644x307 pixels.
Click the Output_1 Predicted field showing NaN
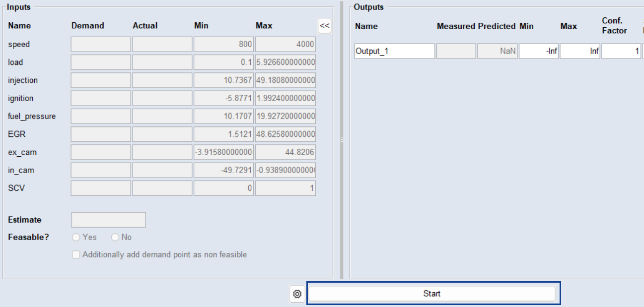click(x=498, y=51)
